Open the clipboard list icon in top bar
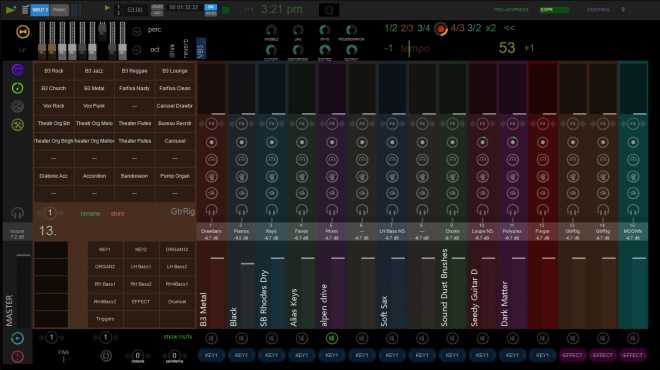The width and height of the screenshot is (660, 370). [25, 9]
